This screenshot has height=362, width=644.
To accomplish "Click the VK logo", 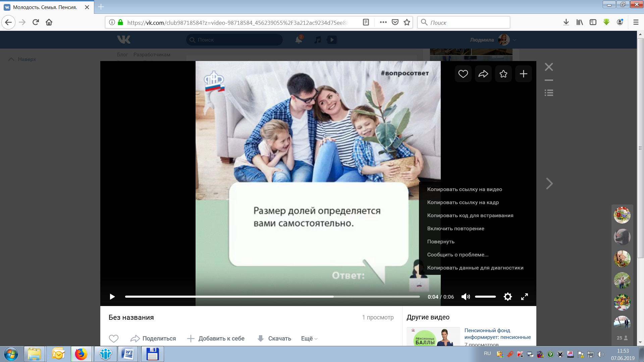I will tap(124, 40).
